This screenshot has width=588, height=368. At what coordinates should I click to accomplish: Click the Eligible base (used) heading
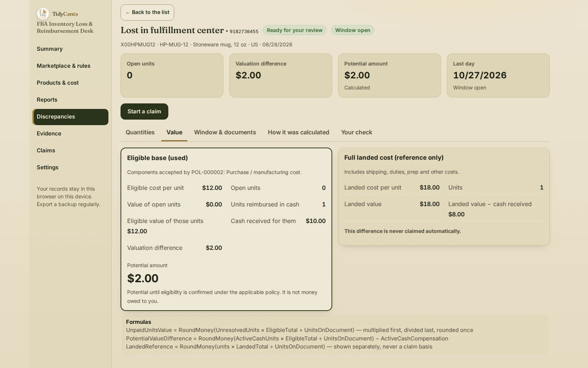coord(157,158)
